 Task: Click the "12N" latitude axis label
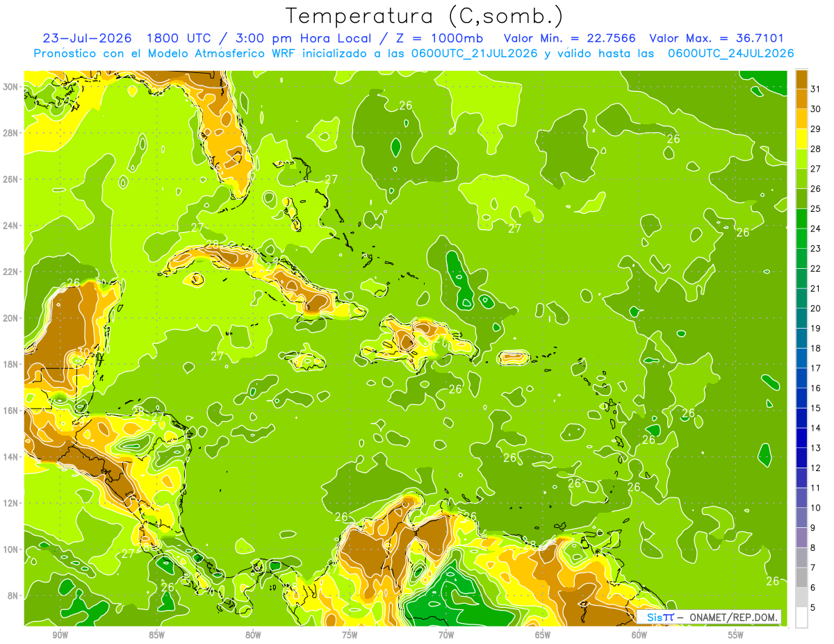12,503
